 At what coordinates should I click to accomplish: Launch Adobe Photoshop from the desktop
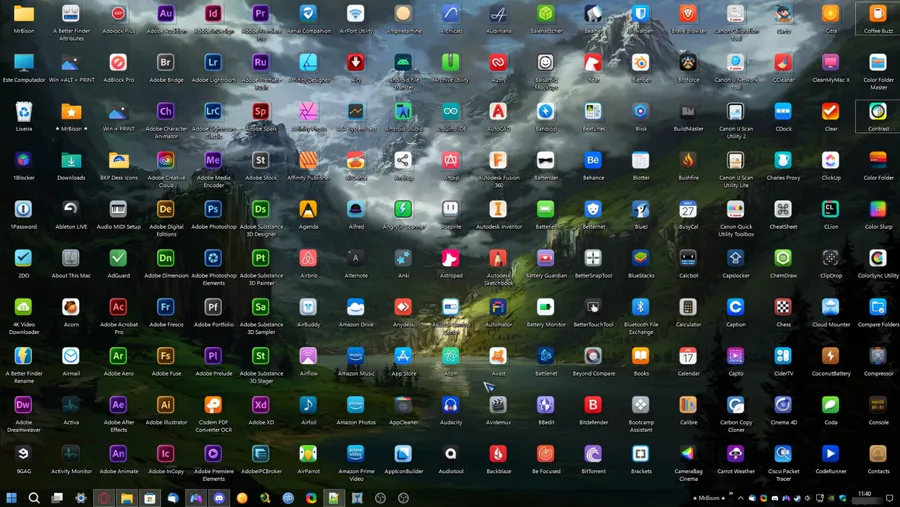(x=213, y=210)
